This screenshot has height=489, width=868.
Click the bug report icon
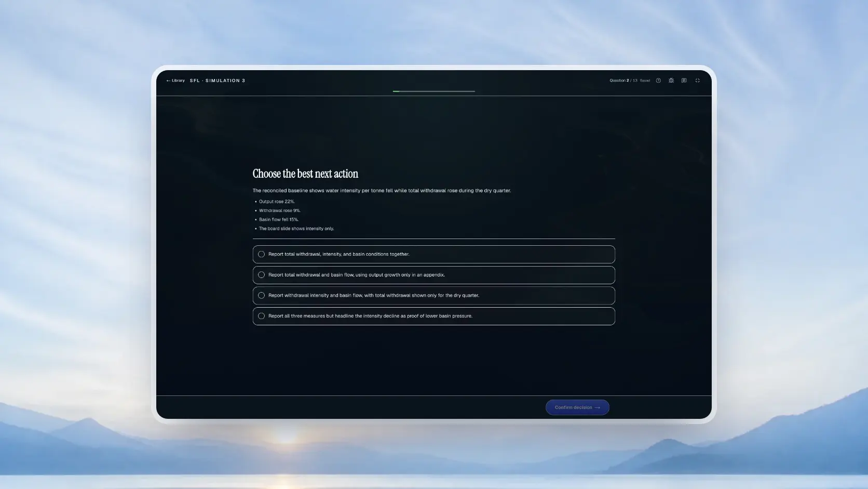pyautogui.click(x=671, y=81)
